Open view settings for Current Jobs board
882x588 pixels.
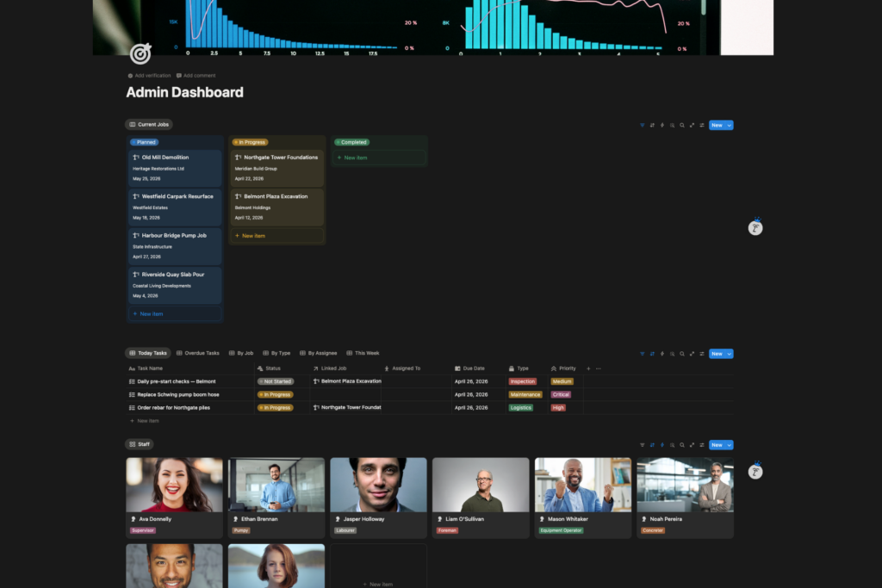(701, 126)
